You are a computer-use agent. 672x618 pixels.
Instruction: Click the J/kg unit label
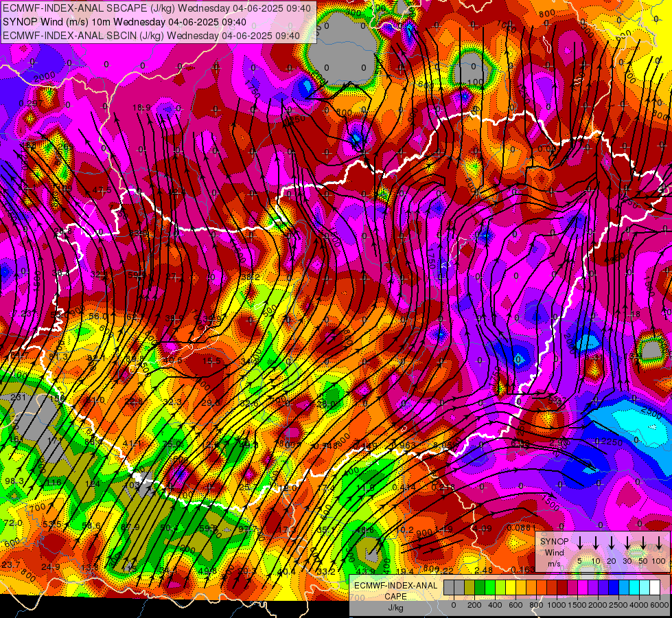tap(395, 608)
